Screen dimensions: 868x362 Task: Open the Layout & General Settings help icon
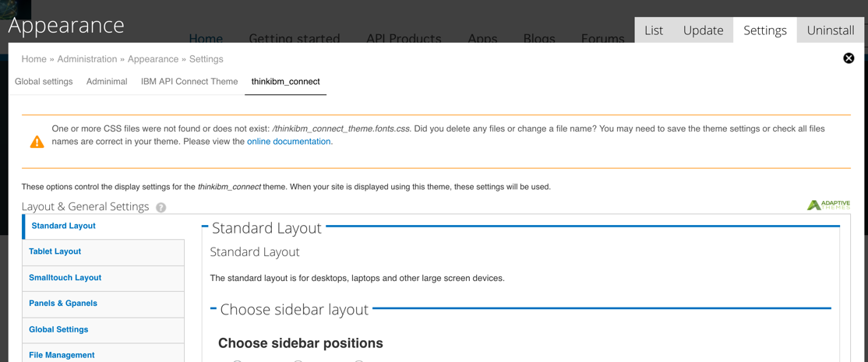click(x=161, y=208)
